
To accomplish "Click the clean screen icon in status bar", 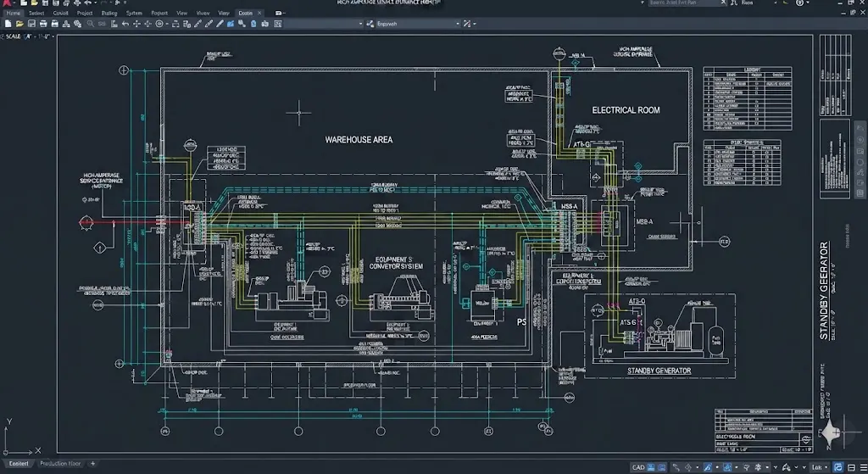I will [x=851, y=467].
